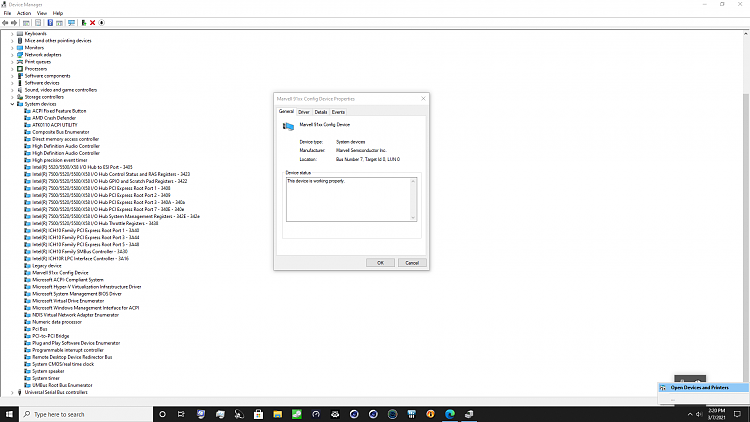Open Task View from the taskbar
This screenshot has height=422, width=750.
[181, 414]
